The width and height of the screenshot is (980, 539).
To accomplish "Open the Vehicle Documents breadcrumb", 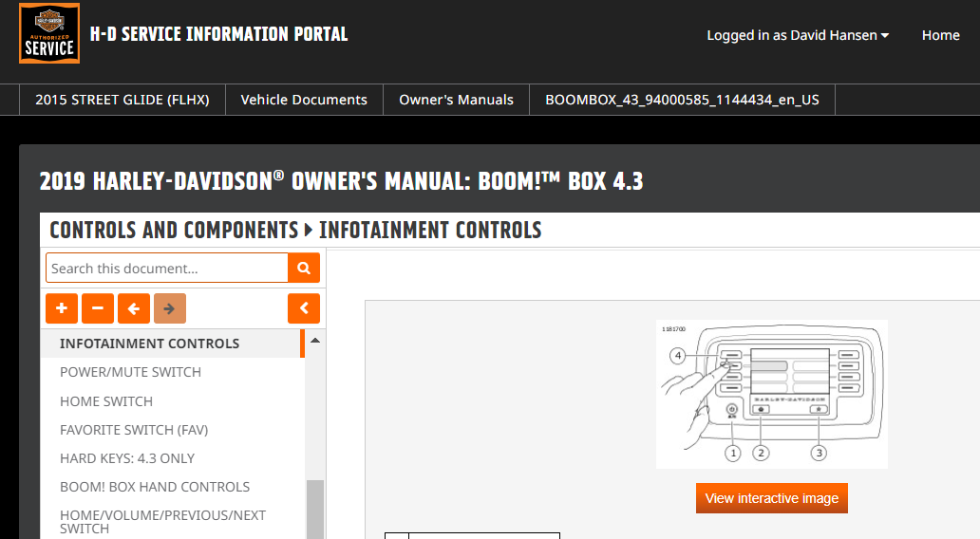I will click(304, 100).
